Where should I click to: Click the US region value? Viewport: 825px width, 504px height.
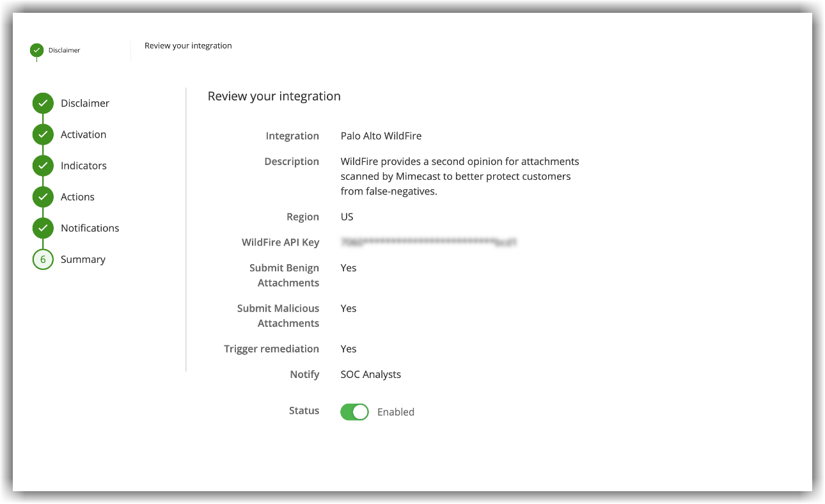click(x=347, y=217)
